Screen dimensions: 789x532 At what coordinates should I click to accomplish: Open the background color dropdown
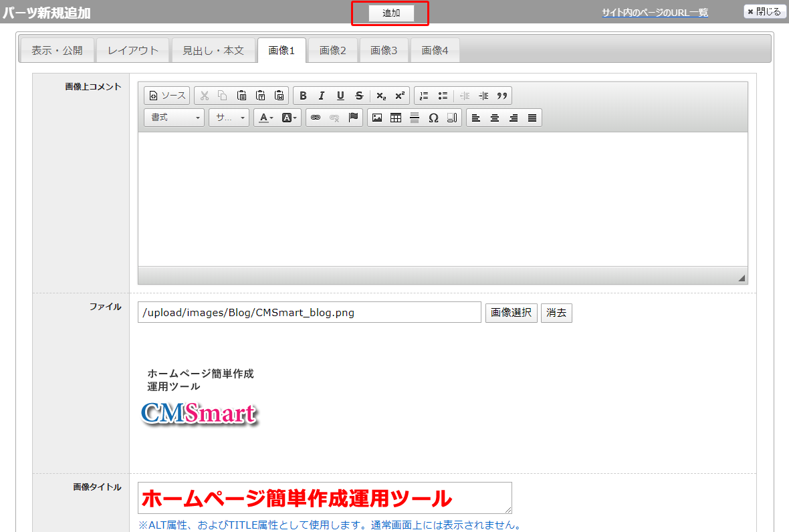(x=290, y=118)
